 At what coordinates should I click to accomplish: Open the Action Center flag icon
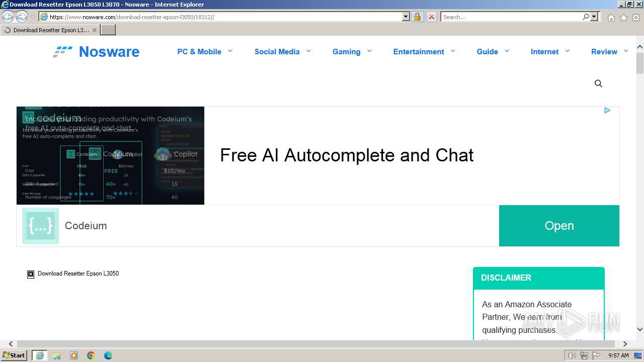[596, 355]
